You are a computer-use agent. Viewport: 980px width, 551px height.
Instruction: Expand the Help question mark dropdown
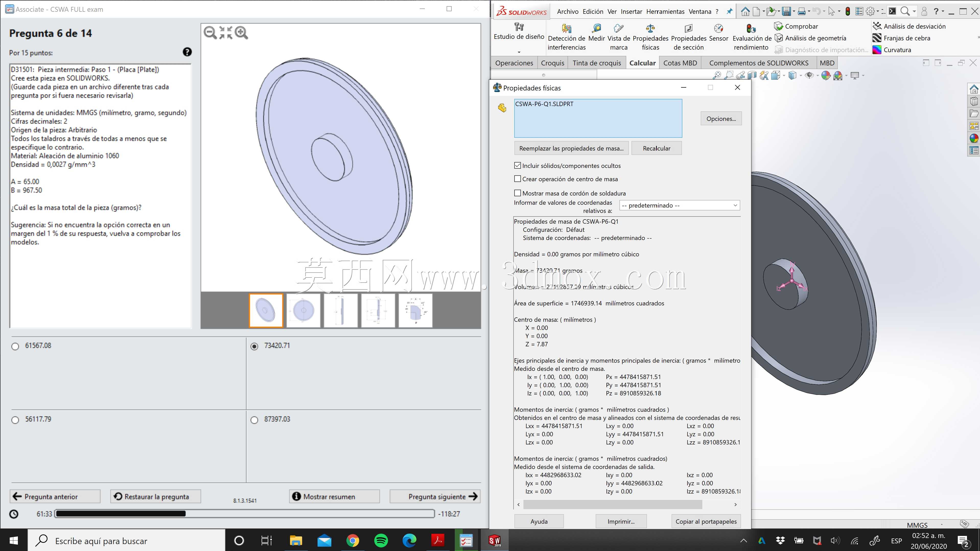tap(943, 12)
